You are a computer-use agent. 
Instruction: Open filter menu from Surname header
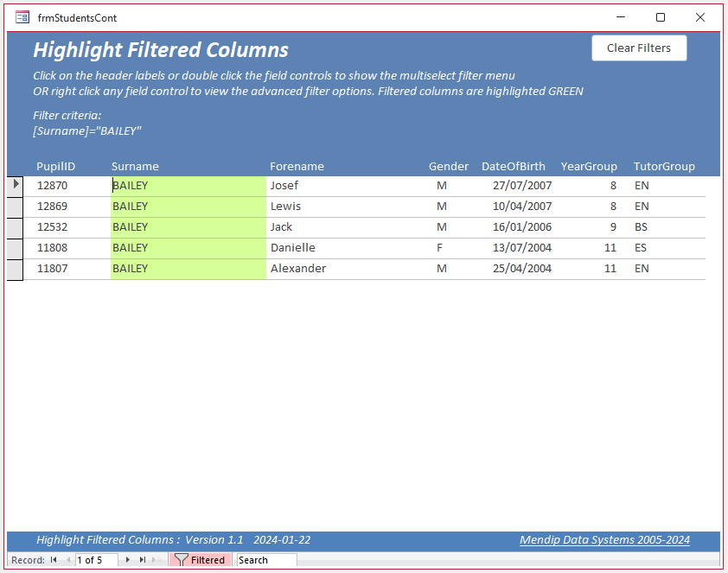[135, 166]
